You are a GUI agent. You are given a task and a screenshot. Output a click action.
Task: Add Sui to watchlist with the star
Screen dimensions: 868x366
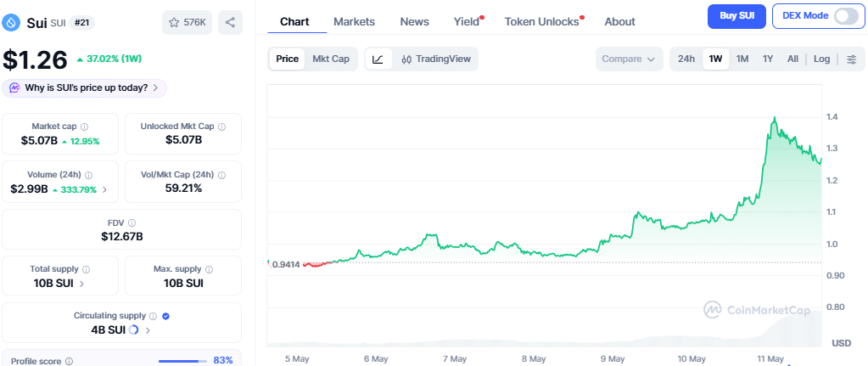coord(188,23)
